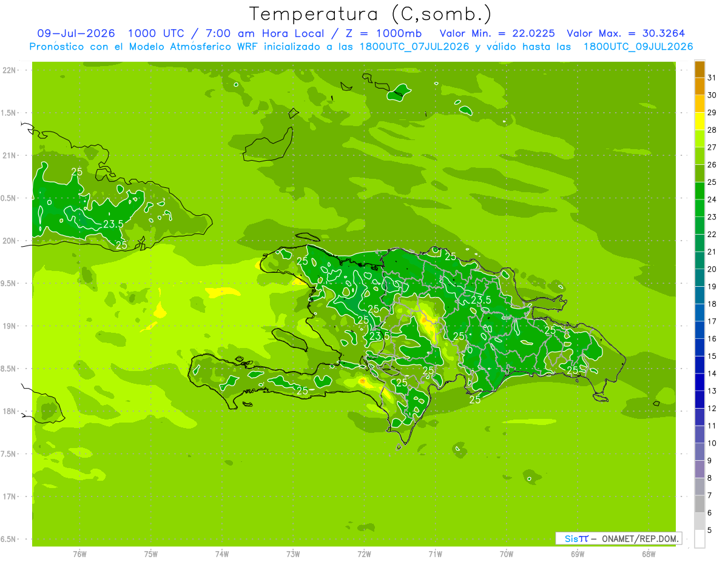Click the legend swatch between 25 and 26
The height and width of the screenshot is (562, 728).
[699, 173]
